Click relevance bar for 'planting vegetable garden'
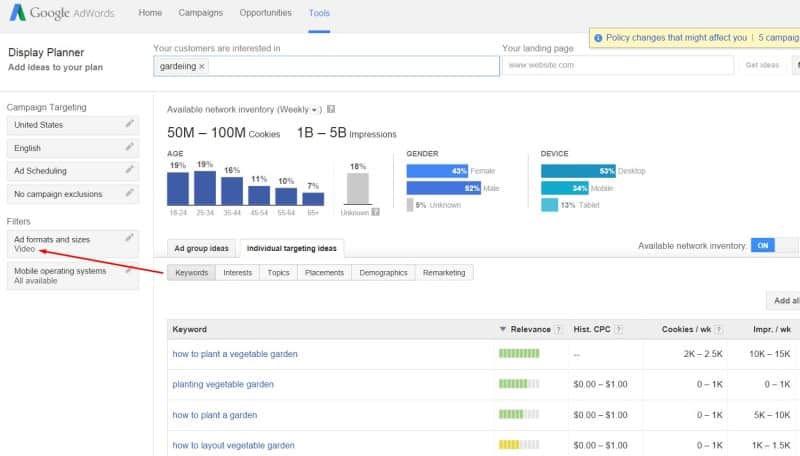The width and height of the screenshot is (800, 456). 519,384
